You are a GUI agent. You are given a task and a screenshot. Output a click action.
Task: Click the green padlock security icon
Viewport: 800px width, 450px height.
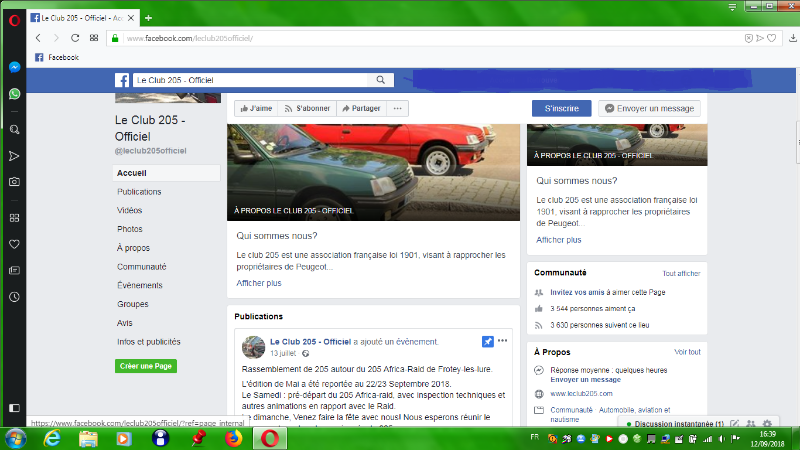tap(115, 38)
